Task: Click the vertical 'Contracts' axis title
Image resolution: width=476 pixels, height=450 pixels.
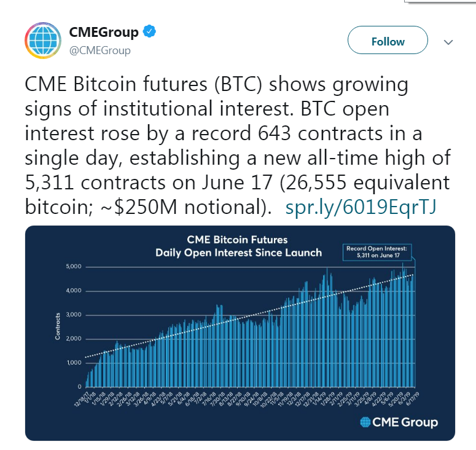Action: pos(58,326)
